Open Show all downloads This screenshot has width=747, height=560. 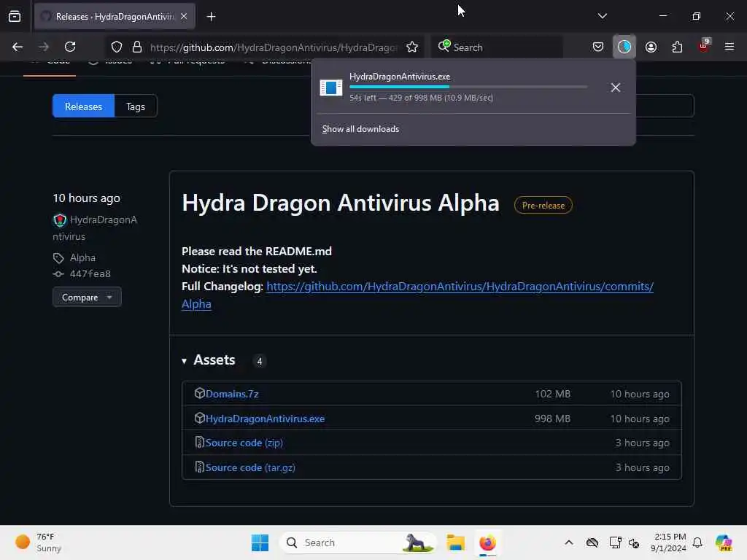tap(360, 129)
